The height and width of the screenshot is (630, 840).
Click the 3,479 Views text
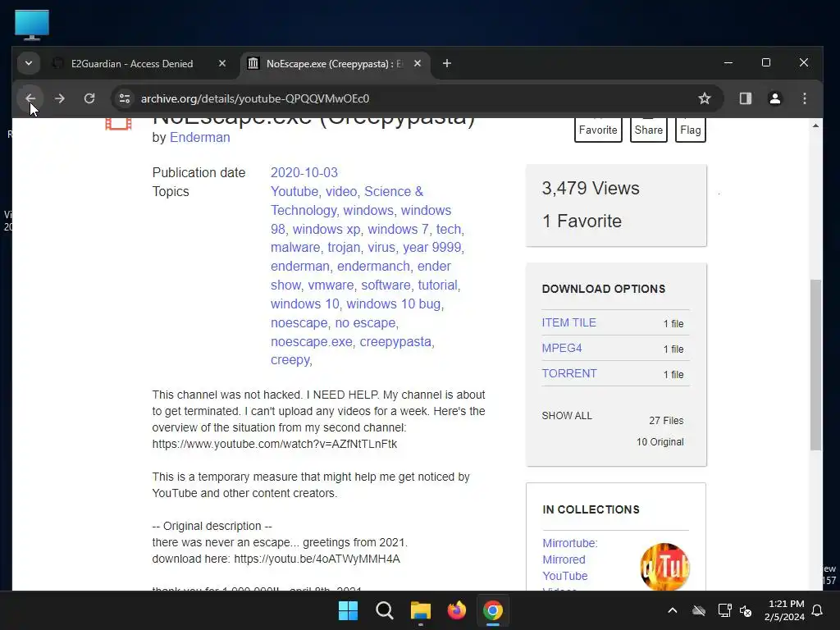[x=591, y=188]
